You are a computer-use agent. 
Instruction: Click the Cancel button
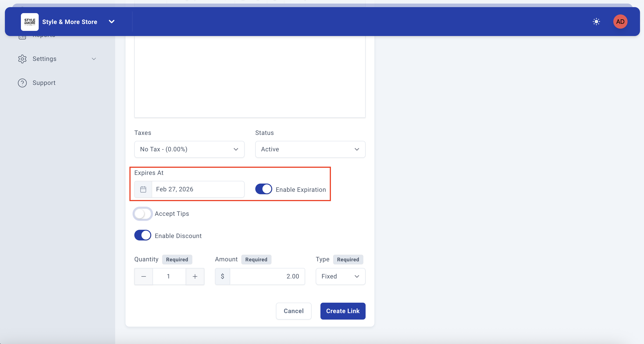pyautogui.click(x=294, y=311)
